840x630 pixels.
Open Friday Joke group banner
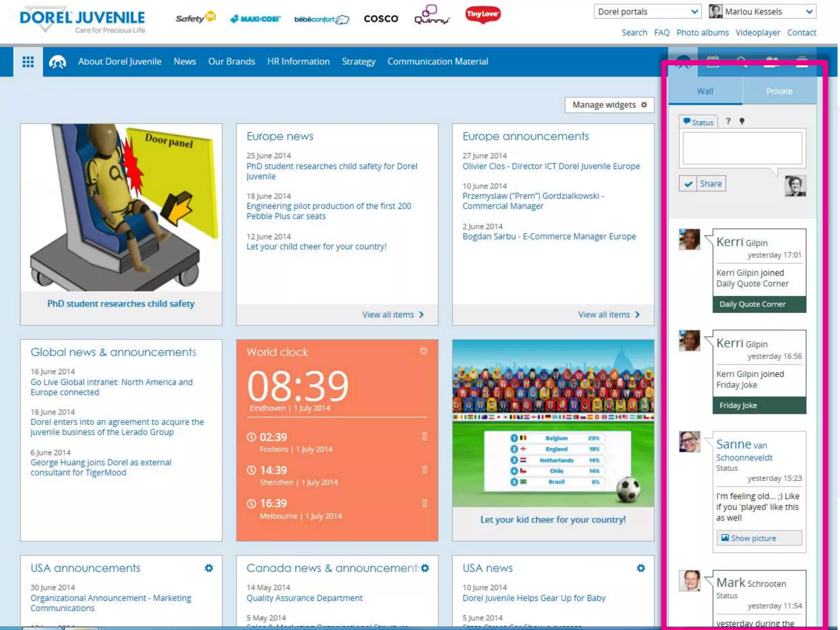click(x=759, y=405)
